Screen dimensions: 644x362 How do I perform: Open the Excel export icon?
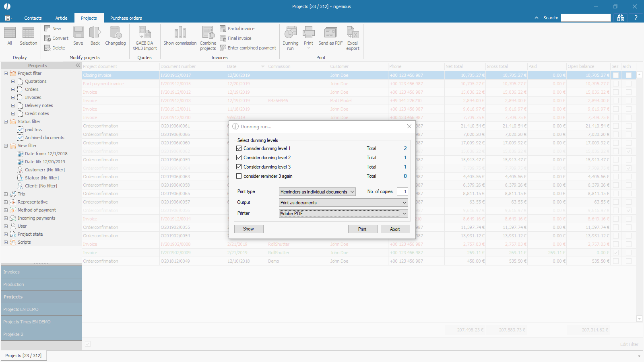click(x=353, y=33)
